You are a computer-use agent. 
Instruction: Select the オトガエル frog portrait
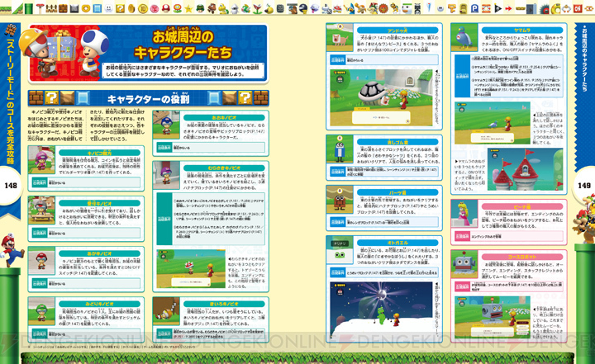click(340, 250)
